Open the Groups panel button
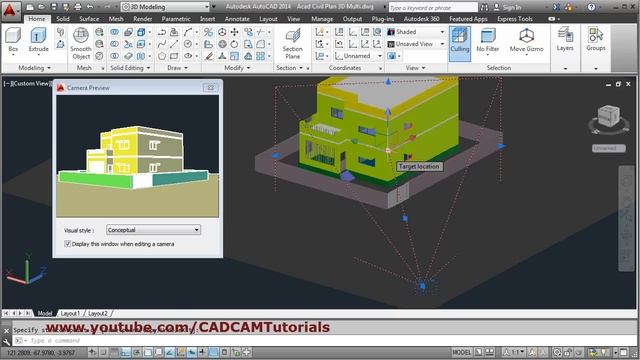Screen dimensions: 640x360 tap(596, 40)
